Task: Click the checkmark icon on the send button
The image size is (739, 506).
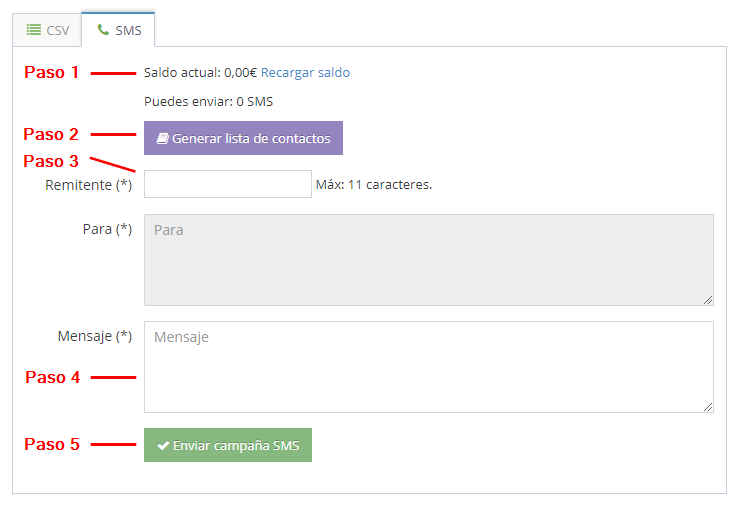Action: click(163, 445)
